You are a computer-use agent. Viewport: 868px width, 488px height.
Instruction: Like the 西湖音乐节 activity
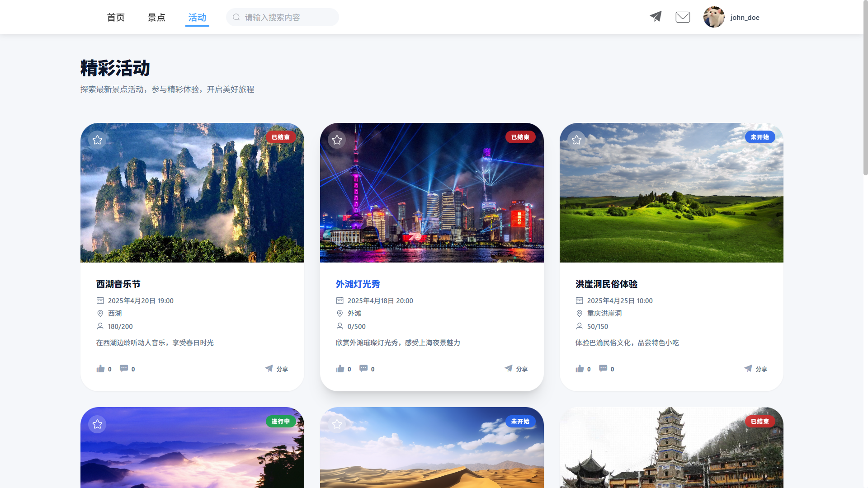pyautogui.click(x=100, y=369)
